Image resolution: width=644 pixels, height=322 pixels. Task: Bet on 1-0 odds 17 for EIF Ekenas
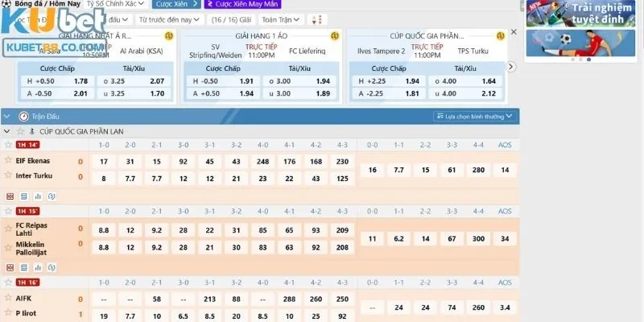click(x=103, y=161)
